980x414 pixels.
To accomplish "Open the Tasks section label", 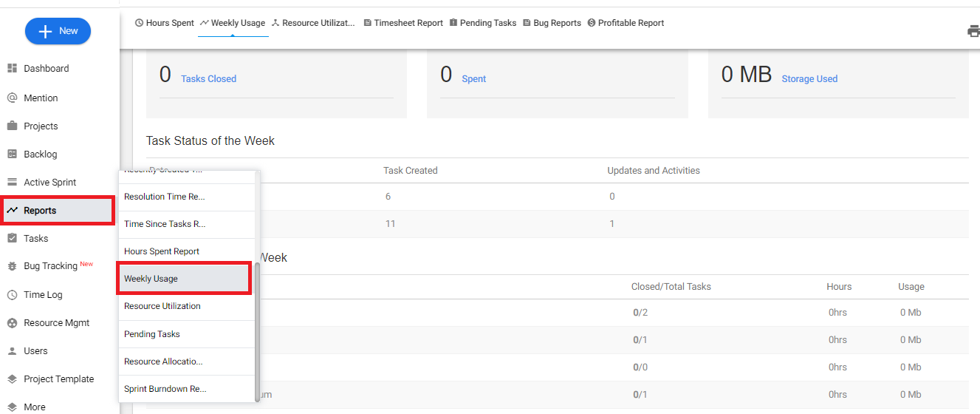I will coord(35,238).
